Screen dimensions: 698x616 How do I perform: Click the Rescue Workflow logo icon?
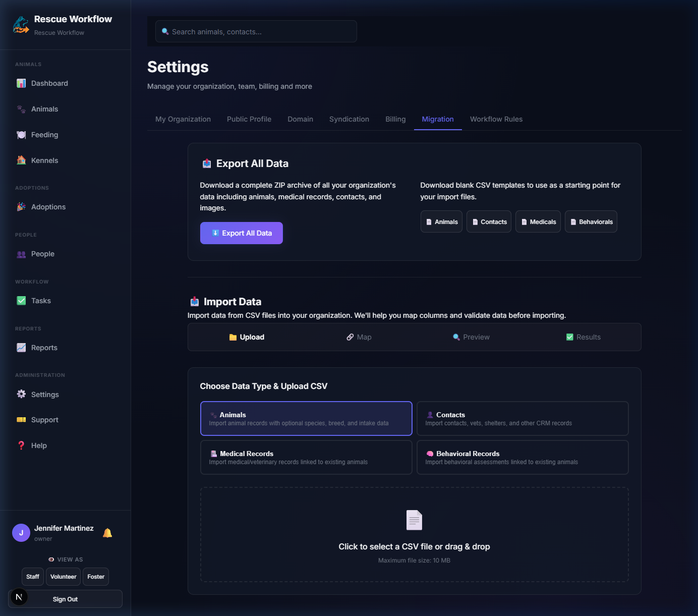21,25
